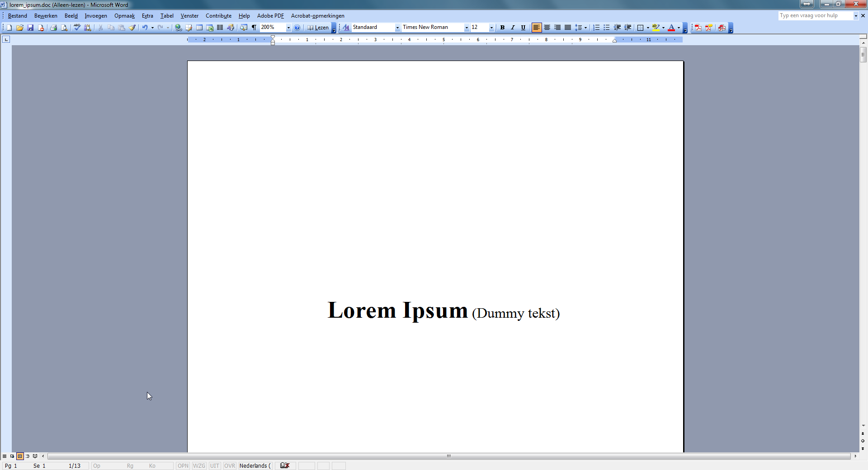
Task: Open the Times New Roman font dropdown
Action: tap(467, 28)
